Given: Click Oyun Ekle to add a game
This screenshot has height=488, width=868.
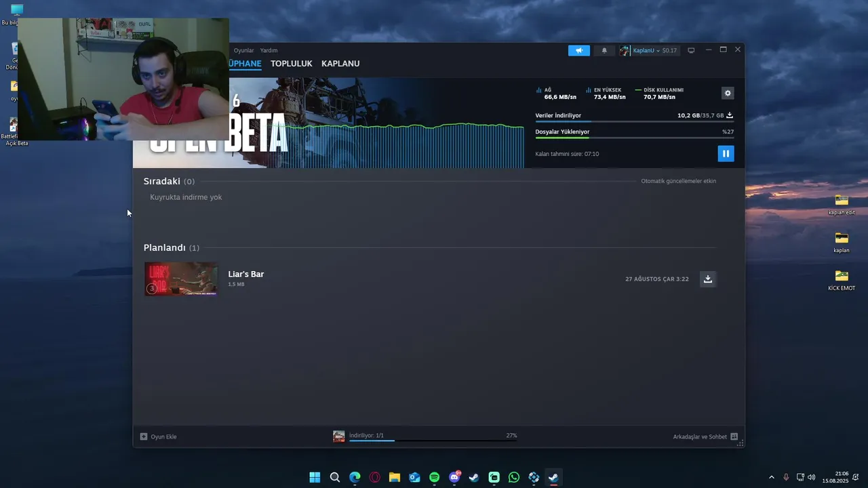Looking at the screenshot, I should click(x=163, y=437).
